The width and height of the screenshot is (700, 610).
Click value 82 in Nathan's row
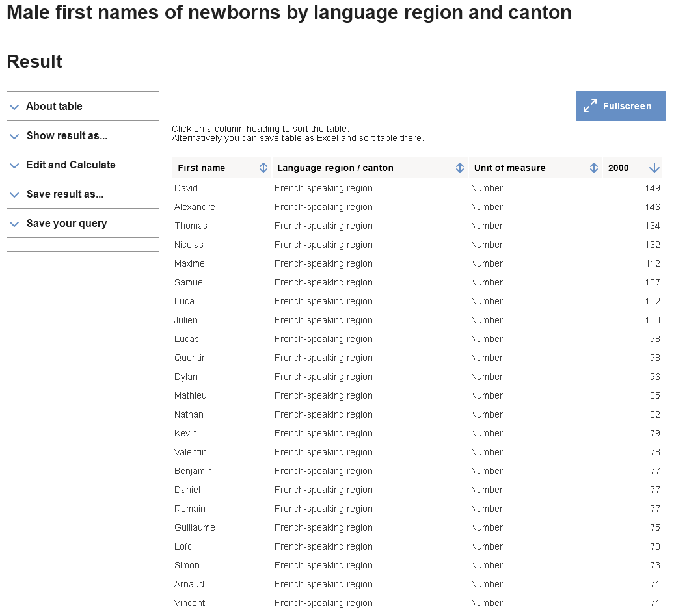tap(655, 414)
